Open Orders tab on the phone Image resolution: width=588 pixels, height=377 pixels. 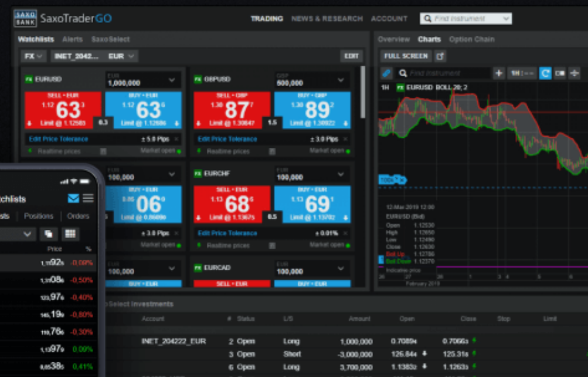click(78, 216)
